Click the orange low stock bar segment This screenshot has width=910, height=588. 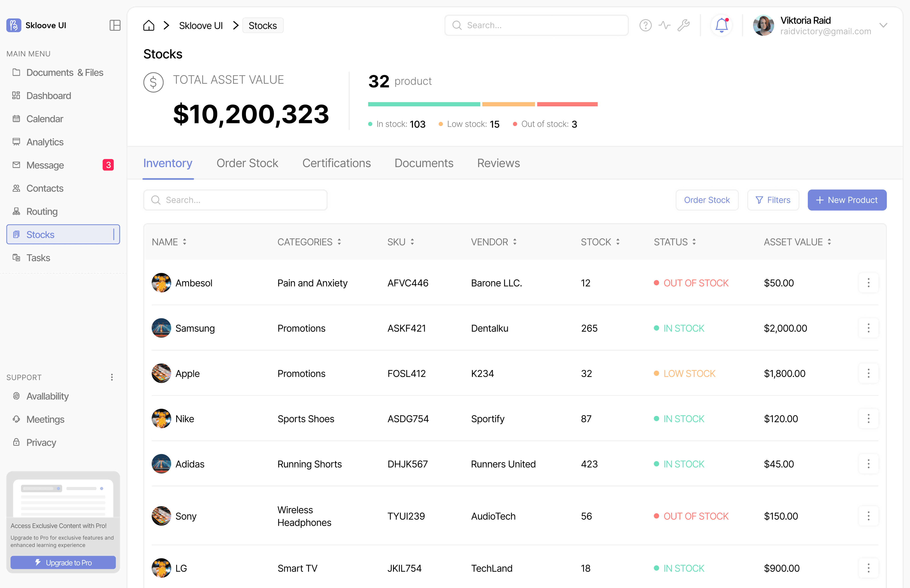pos(508,104)
